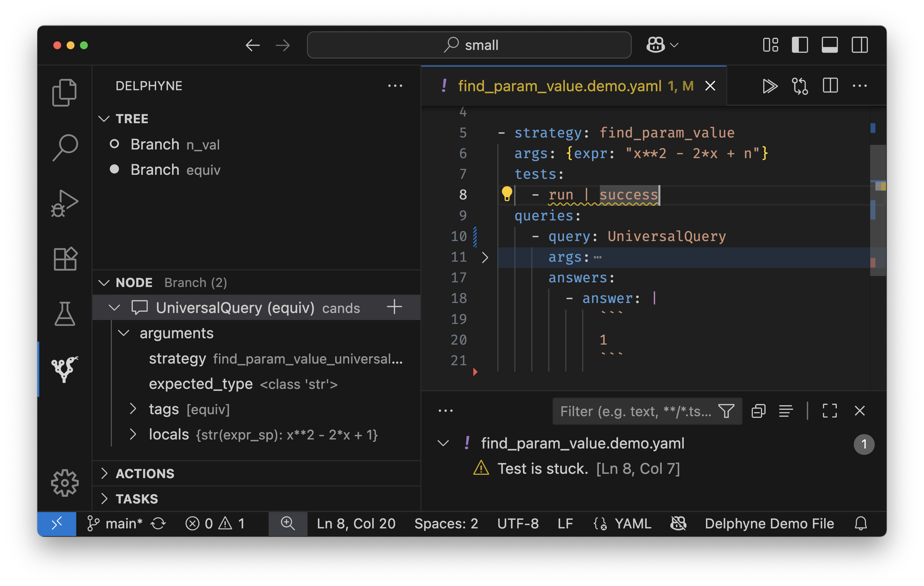Toggle the secondary side bar

pyautogui.click(x=859, y=45)
